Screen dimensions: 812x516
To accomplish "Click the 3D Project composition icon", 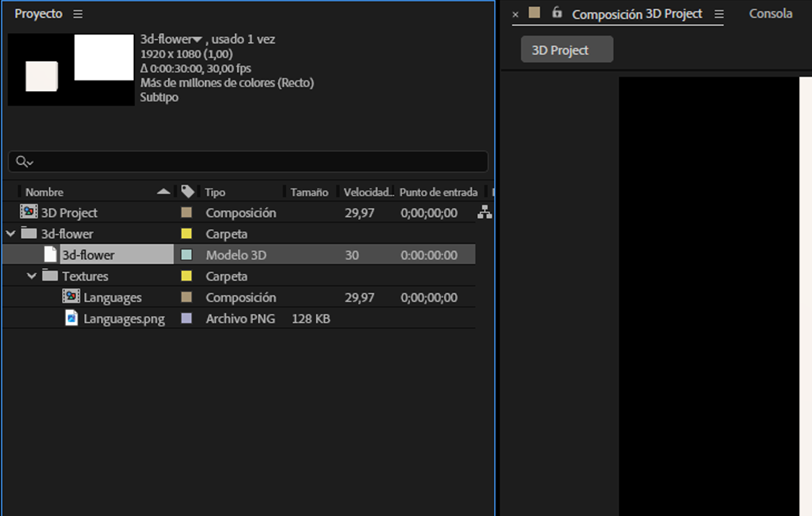I will click(29, 212).
